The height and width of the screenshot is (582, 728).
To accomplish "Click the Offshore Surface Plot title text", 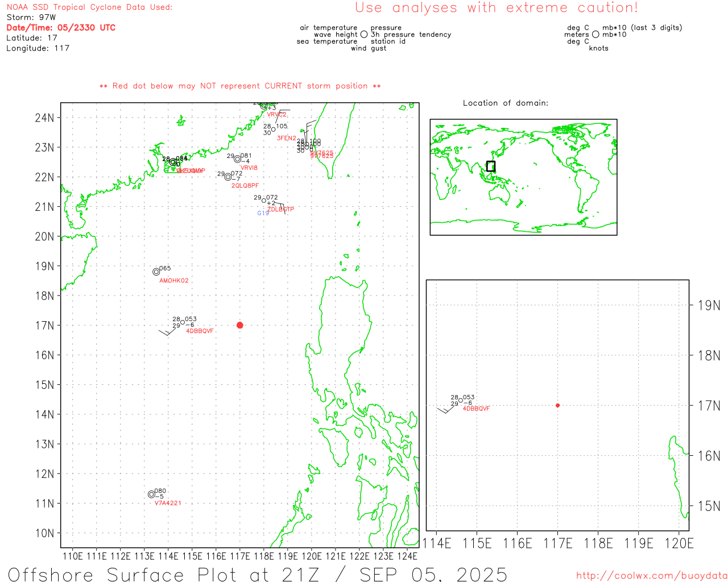I will click(x=258, y=574).
